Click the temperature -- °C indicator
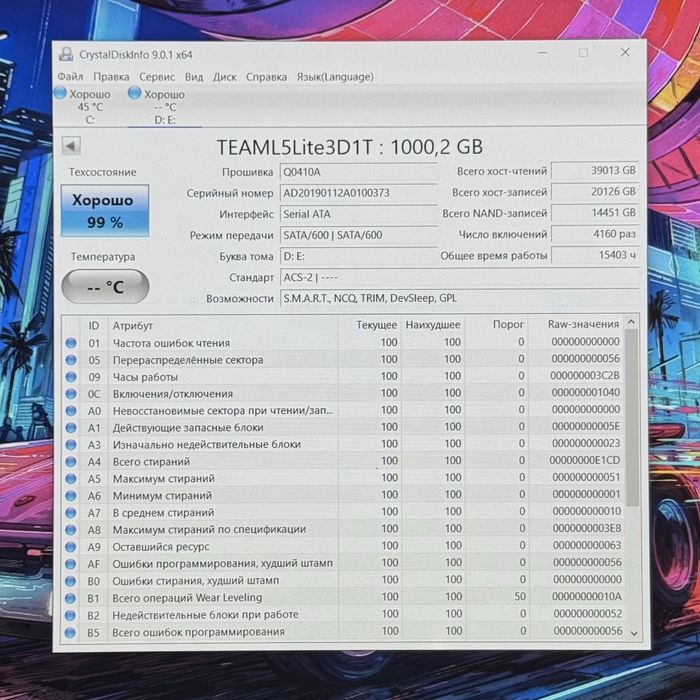The image size is (700, 700). pos(105,287)
